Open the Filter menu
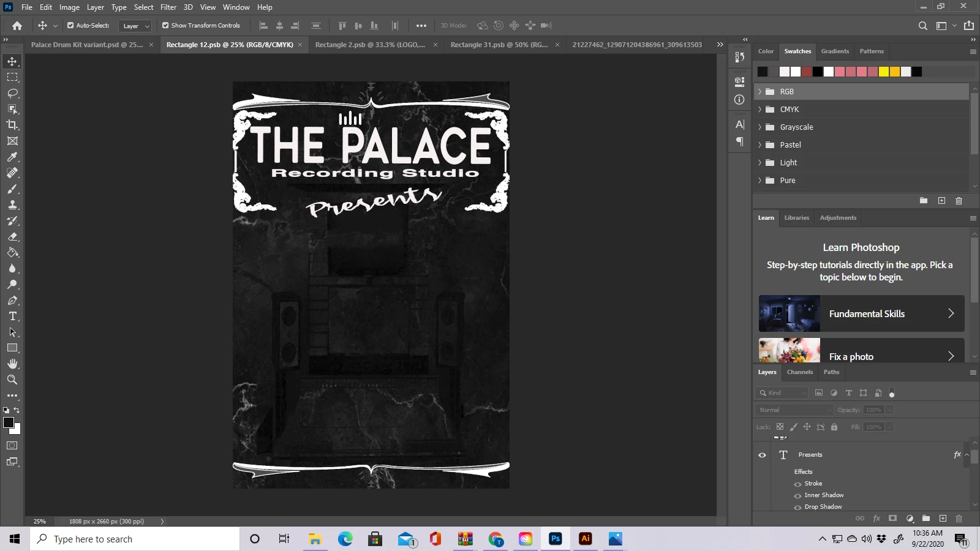 pos(168,7)
